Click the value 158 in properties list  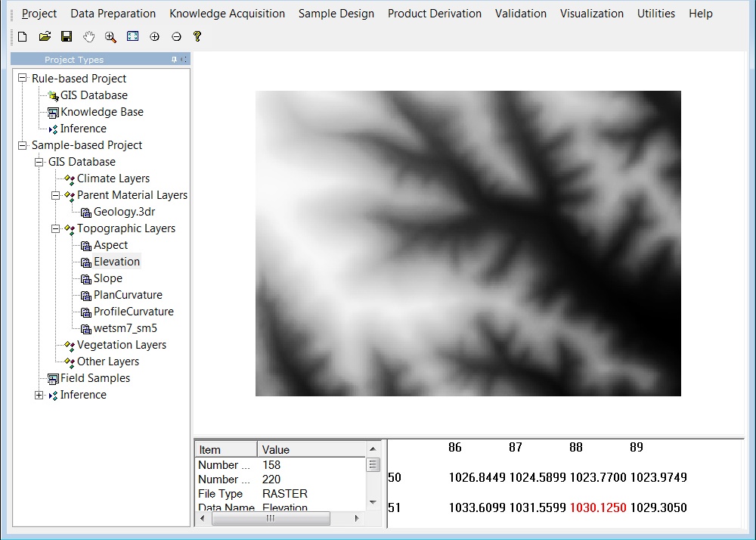tap(271, 465)
